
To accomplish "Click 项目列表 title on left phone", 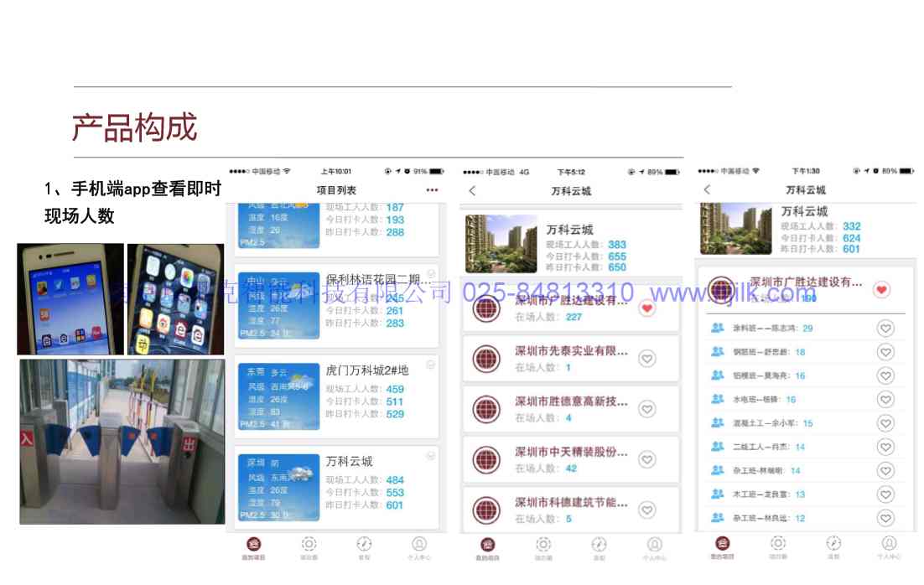I will click(x=336, y=190).
